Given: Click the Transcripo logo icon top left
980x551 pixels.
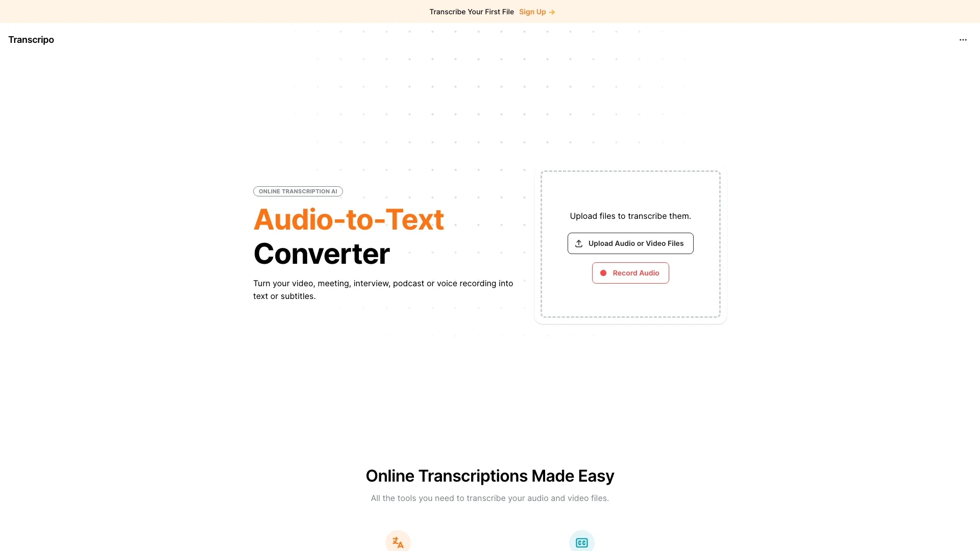Looking at the screenshot, I should pos(31,39).
